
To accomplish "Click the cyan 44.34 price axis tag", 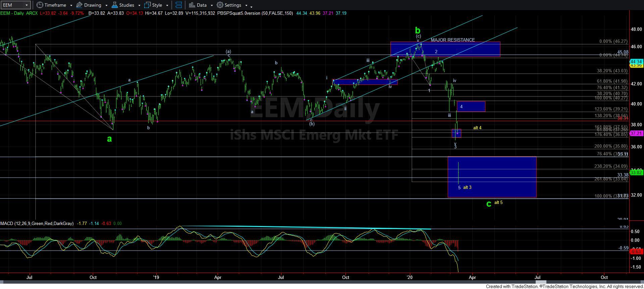I will click(x=636, y=62).
